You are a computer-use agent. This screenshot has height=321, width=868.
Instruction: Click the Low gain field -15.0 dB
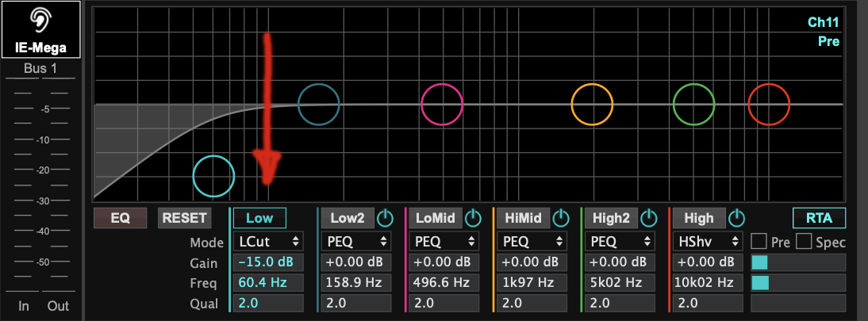coord(268,262)
